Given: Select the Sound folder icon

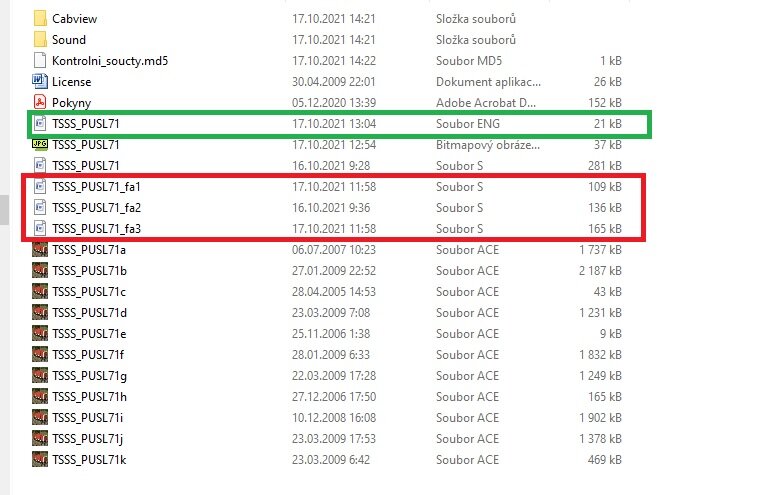Looking at the screenshot, I should (40, 40).
